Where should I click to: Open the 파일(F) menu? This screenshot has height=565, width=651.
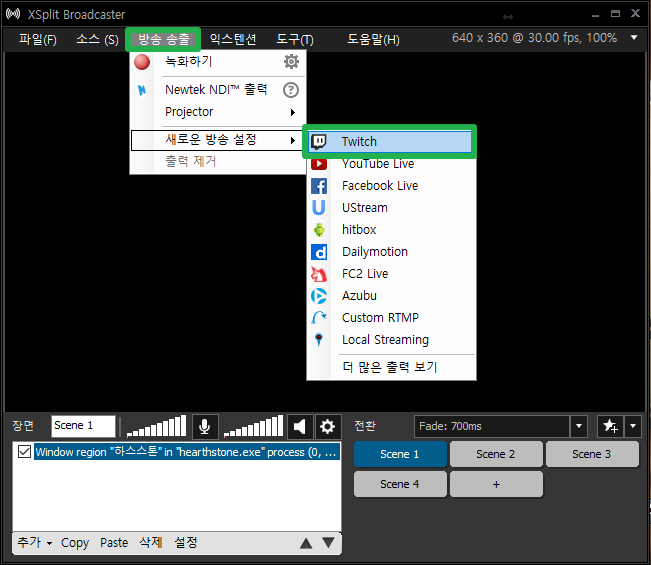click(37, 39)
